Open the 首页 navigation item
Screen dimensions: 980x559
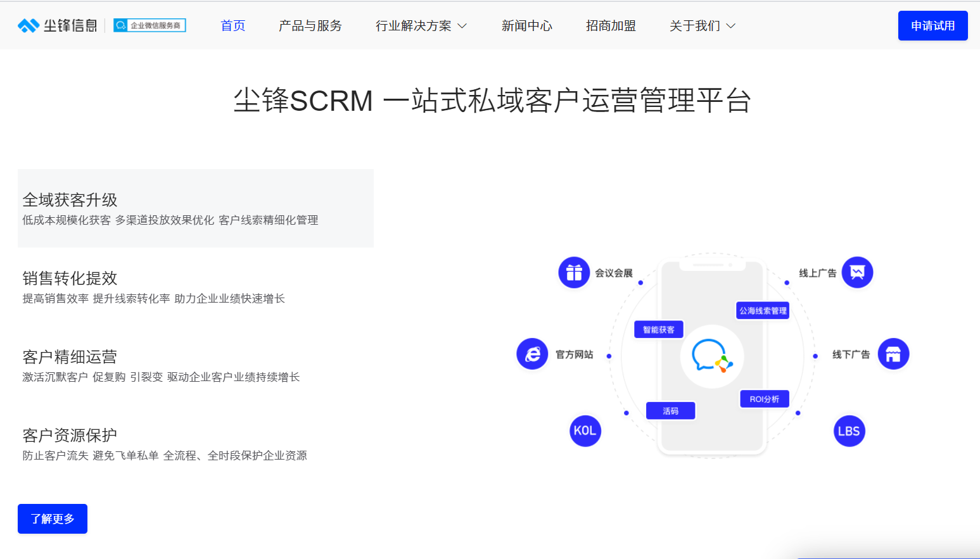coord(232,26)
